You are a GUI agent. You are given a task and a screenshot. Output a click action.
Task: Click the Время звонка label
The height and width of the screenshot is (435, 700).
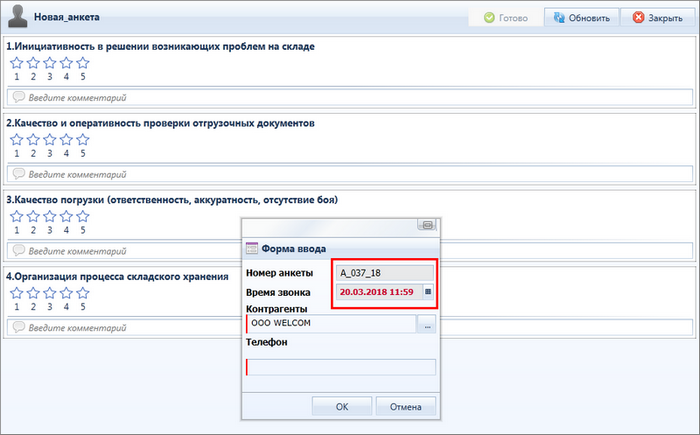(x=278, y=293)
